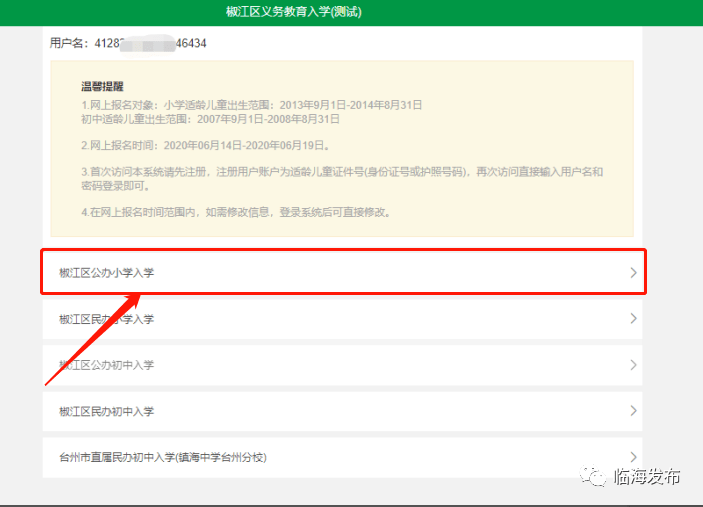703x507 pixels.
Task: Click the 温馨提醒 notice heading
Action: tap(102, 87)
